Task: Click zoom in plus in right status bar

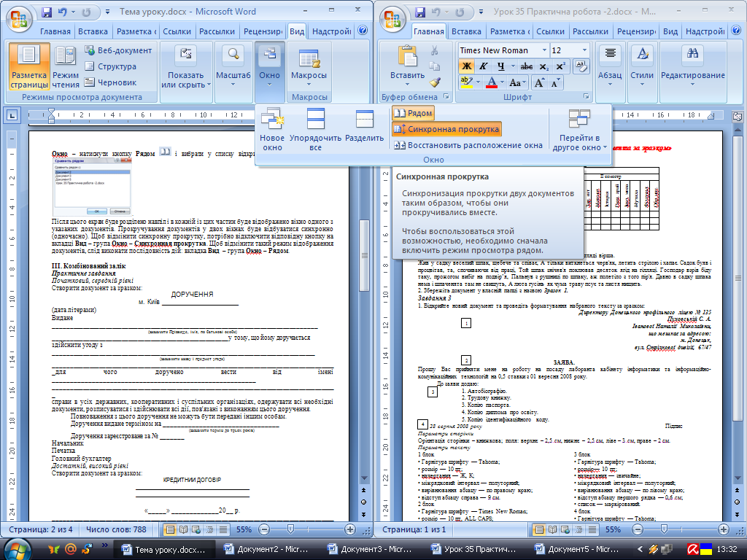Action: (724, 529)
